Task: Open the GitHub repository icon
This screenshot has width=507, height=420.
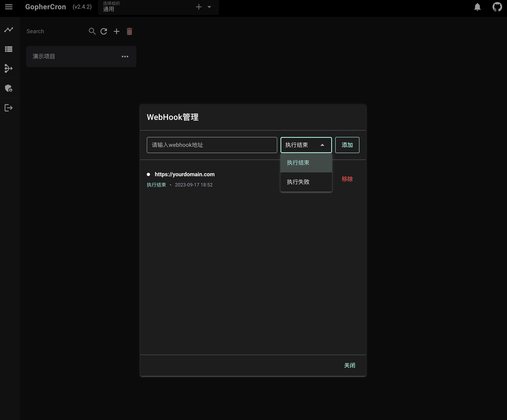Action: [x=497, y=7]
